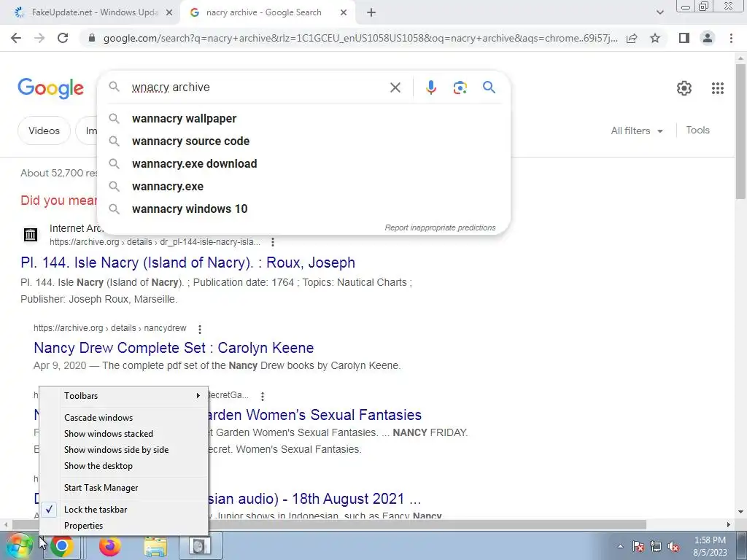This screenshot has height=560, width=747.
Task: Open the search Tools button
Action: click(697, 131)
